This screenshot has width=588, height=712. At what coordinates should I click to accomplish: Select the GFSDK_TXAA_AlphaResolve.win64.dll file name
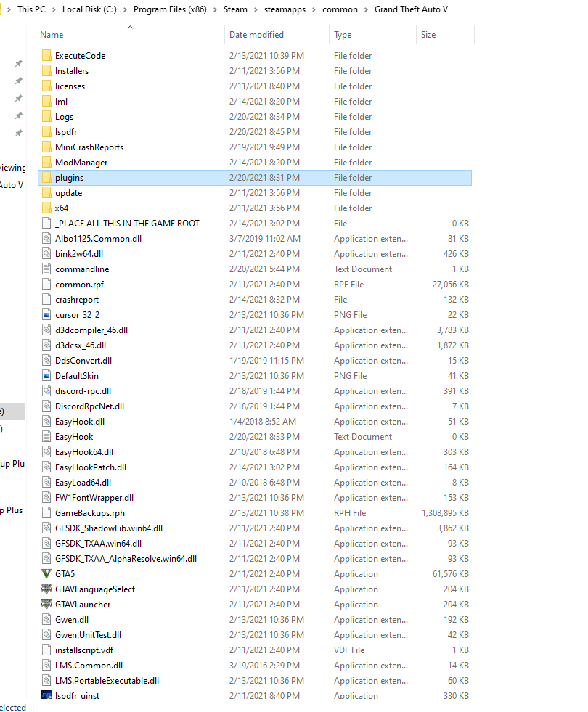point(126,559)
